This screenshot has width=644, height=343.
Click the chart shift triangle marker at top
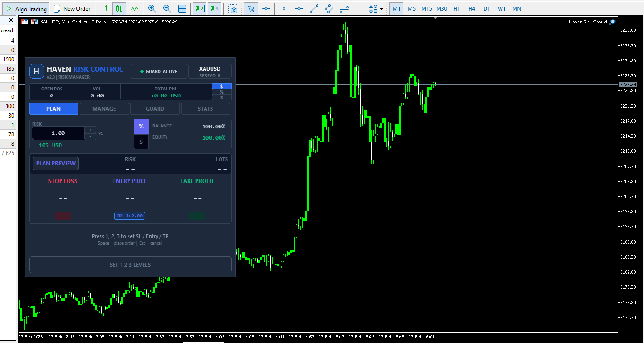pos(436,18)
